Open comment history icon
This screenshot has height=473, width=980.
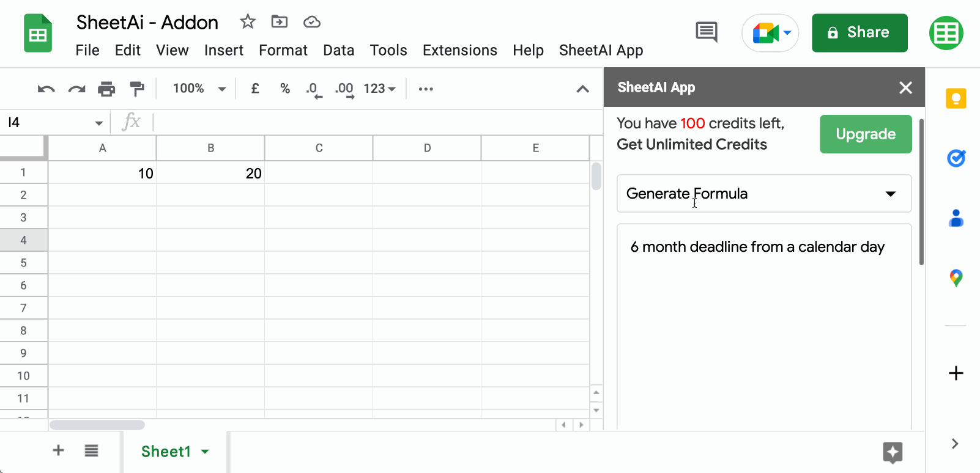click(x=707, y=32)
